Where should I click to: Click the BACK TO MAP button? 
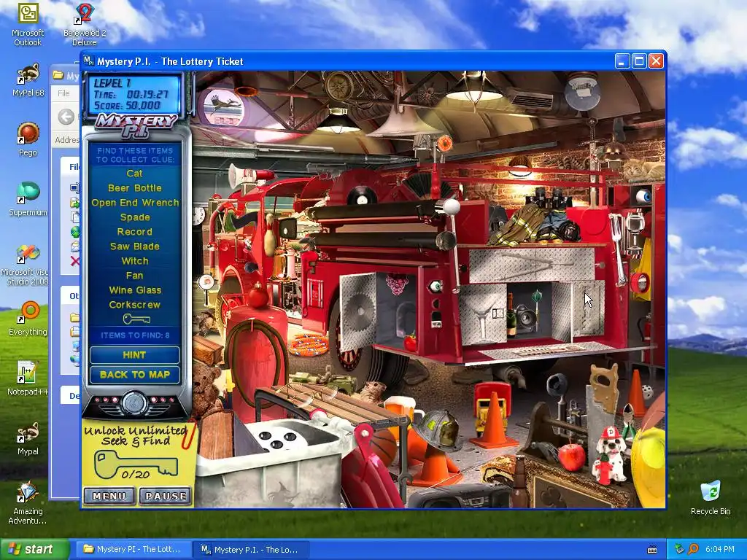pos(134,375)
